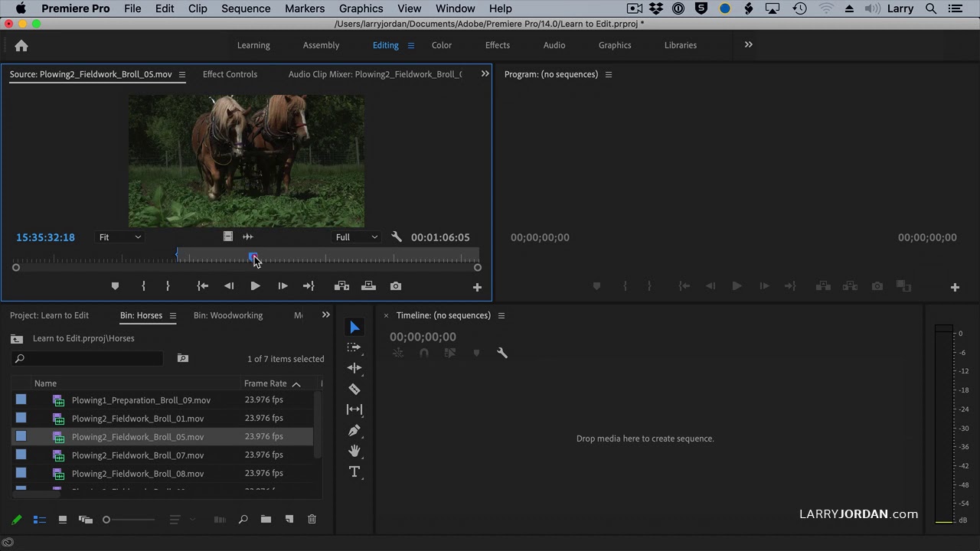Image resolution: width=980 pixels, height=551 pixels.
Task: Switch bin to Icon View
Action: pyautogui.click(x=63, y=520)
